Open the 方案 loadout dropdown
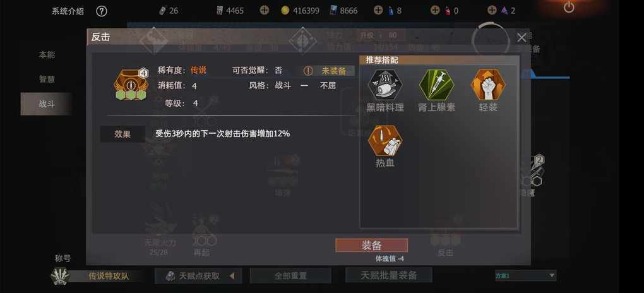The height and width of the screenshot is (293, 644). click(x=525, y=275)
